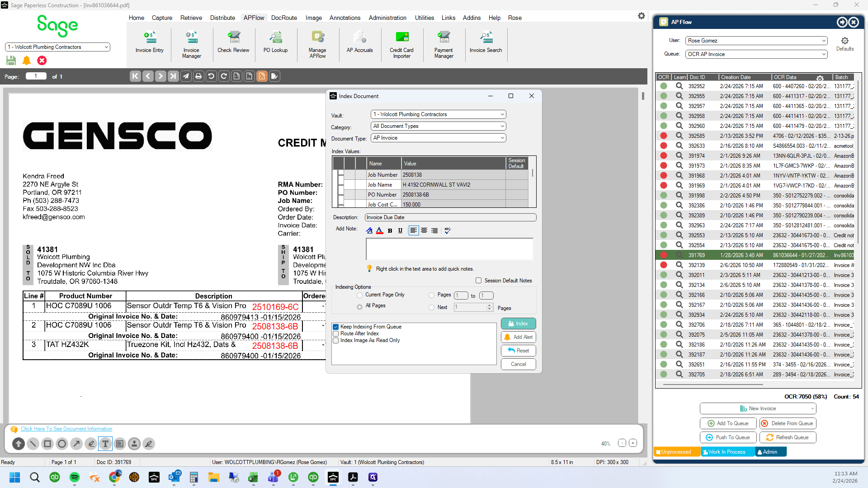Screen dimensions: 868x488
Task: Click the Index button
Action: tap(518, 324)
